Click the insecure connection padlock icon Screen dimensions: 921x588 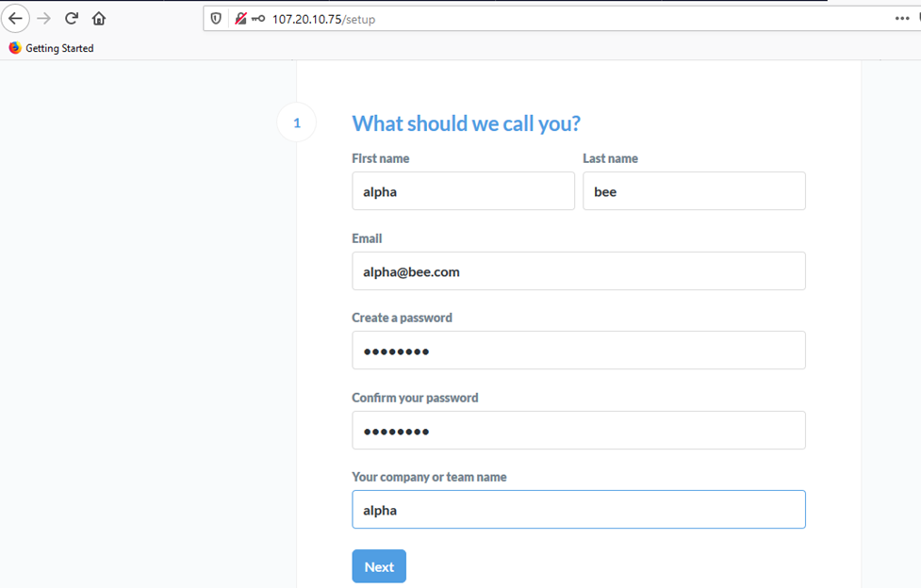(x=240, y=19)
